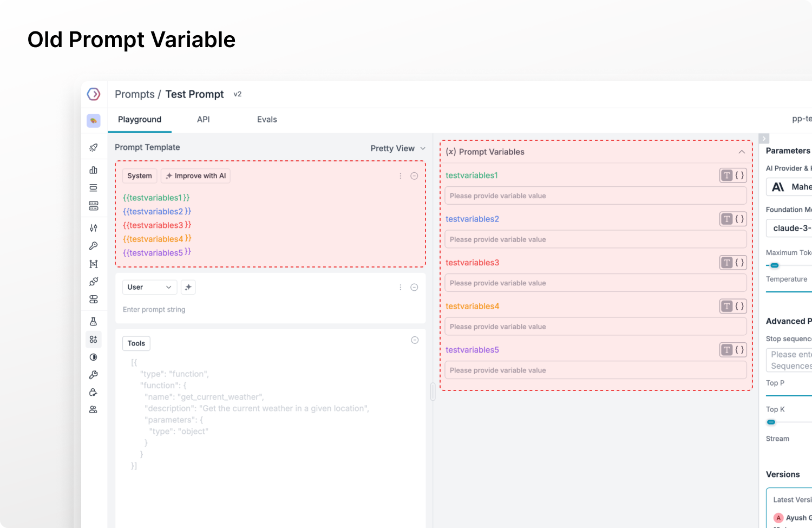Switch to the API tab

[x=204, y=120]
